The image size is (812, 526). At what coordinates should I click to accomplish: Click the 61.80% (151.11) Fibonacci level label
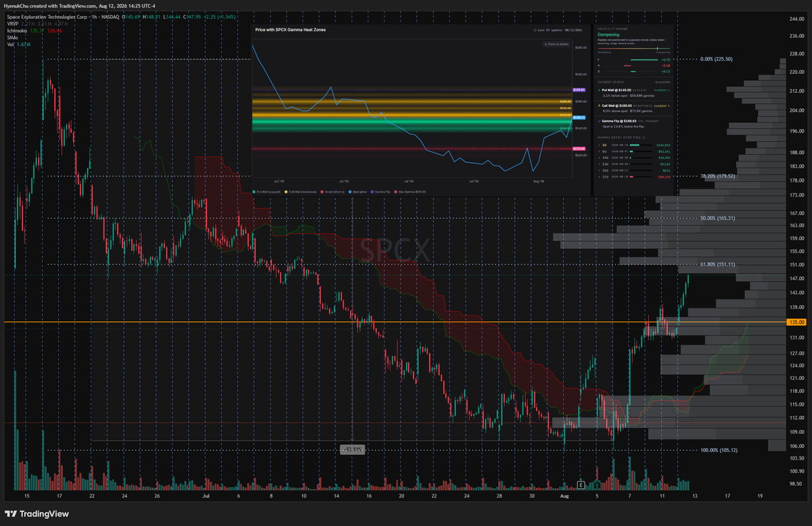pos(717,264)
